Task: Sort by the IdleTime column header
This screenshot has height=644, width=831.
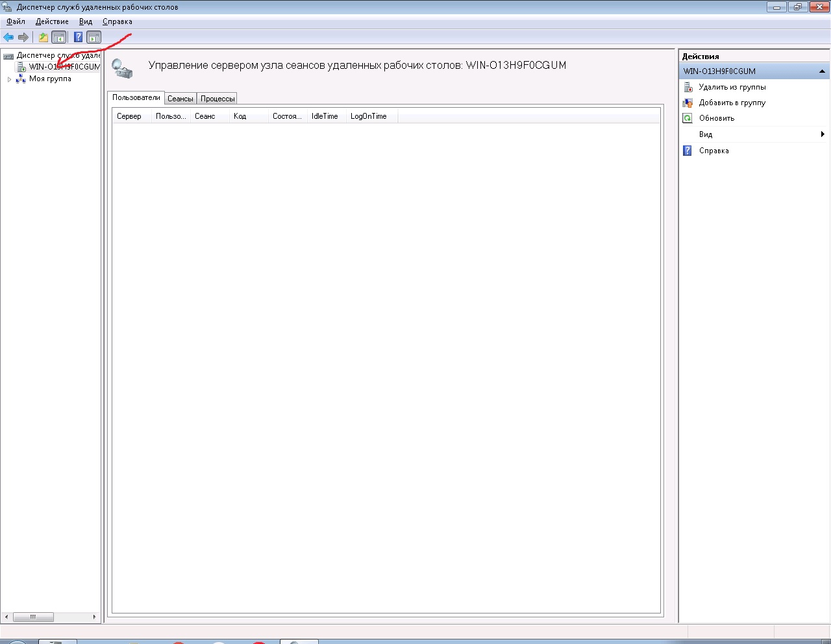Action: [327, 116]
